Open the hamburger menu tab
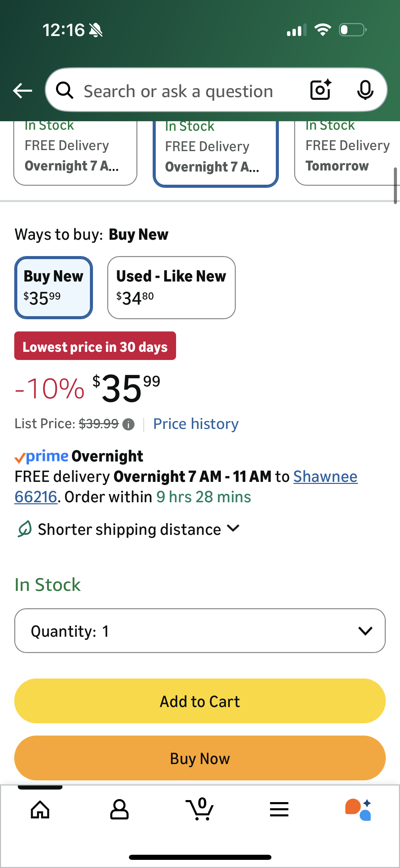400x868 pixels. point(279,810)
